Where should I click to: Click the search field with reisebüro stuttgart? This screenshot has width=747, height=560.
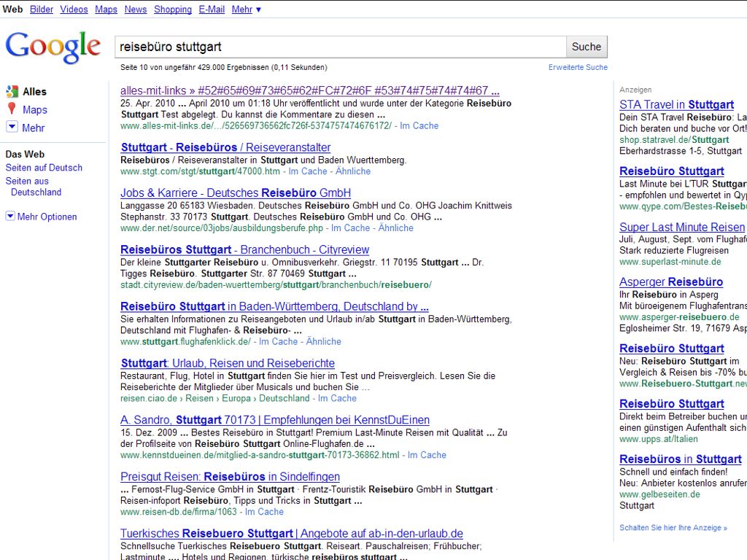(340, 47)
